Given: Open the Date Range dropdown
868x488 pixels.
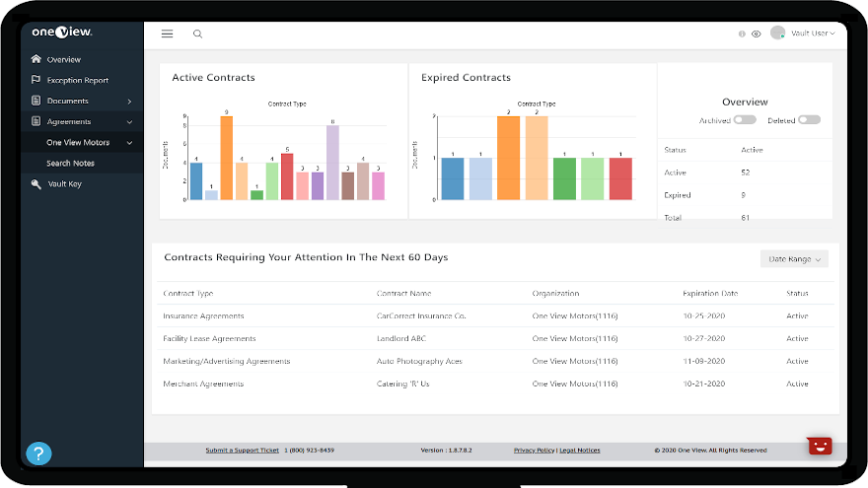Looking at the screenshot, I should pyautogui.click(x=794, y=259).
